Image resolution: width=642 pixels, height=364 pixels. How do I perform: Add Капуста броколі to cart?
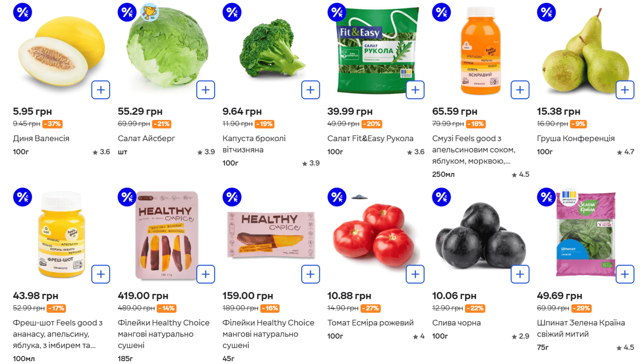coord(310,90)
